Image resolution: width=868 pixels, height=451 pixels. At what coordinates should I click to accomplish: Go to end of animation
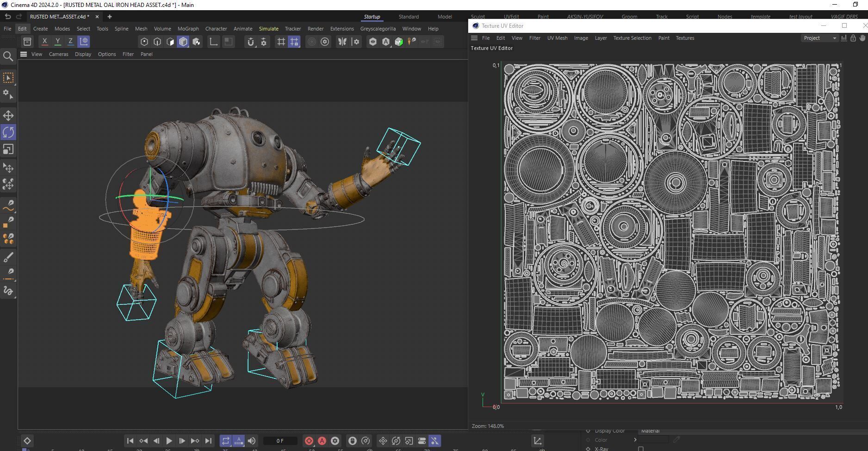[208, 441]
